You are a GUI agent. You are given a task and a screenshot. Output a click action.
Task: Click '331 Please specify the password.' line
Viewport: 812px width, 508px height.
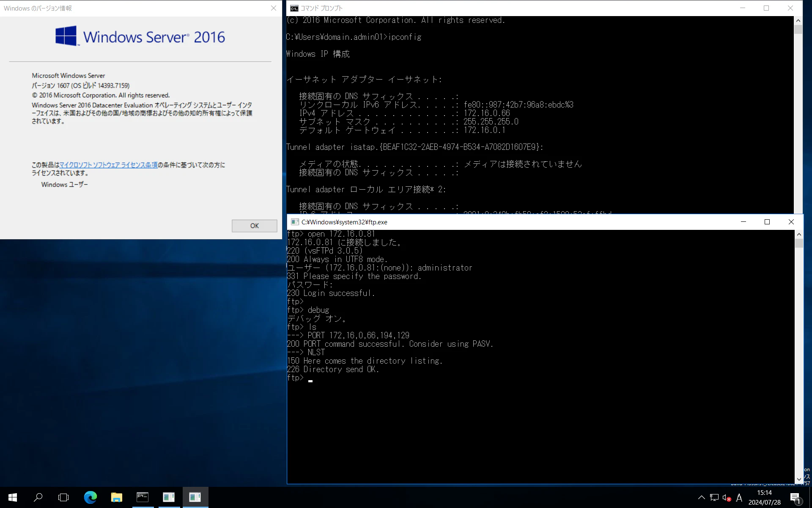[354, 276]
